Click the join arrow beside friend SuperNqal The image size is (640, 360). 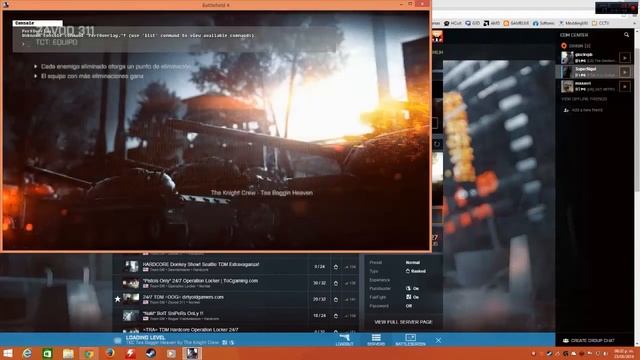pos(624,72)
